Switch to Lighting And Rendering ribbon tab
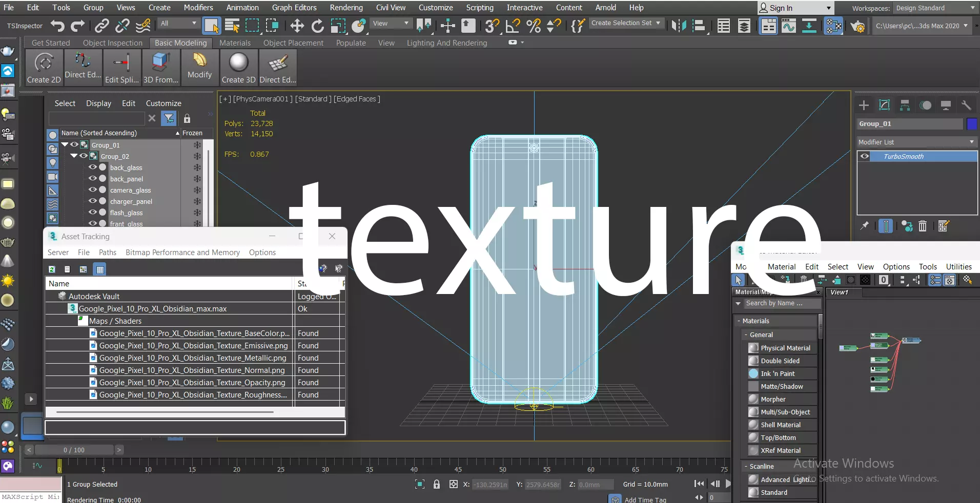 [x=447, y=43]
